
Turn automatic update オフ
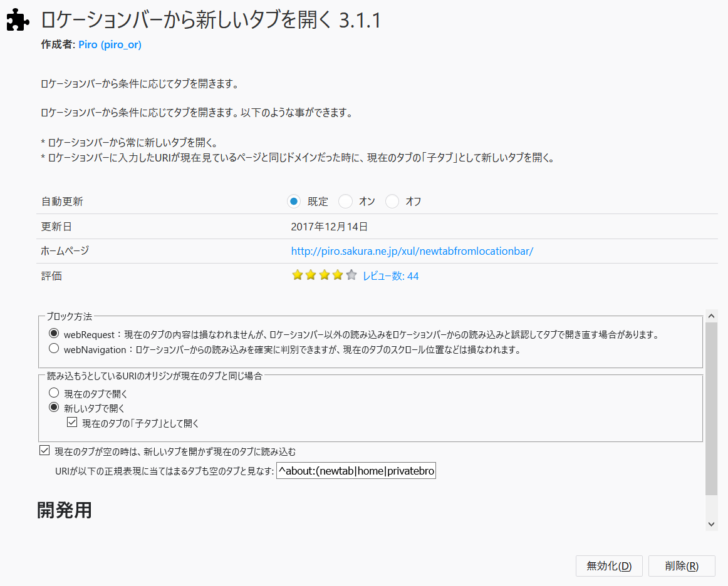pyautogui.click(x=392, y=202)
